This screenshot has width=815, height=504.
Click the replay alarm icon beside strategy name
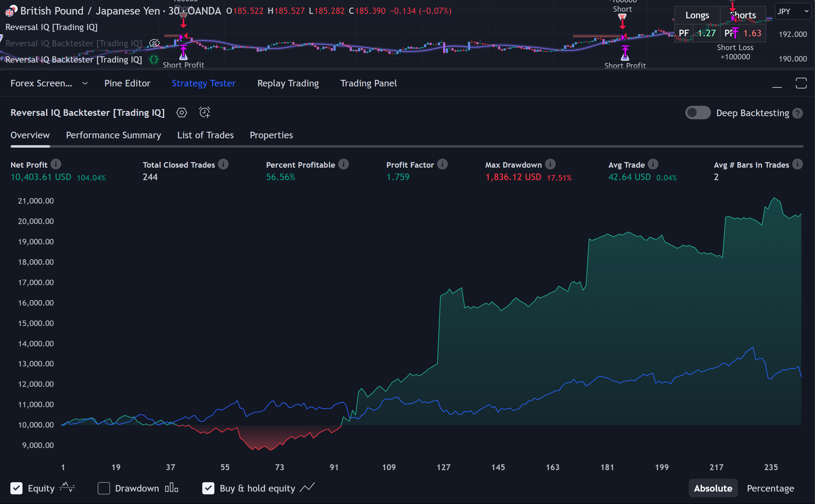pos(204,113)
